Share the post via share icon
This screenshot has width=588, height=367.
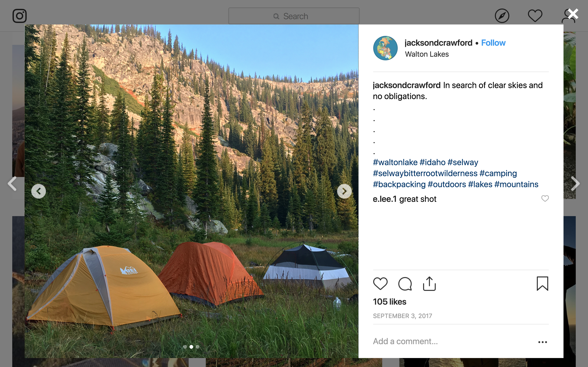tap(429, 283)
